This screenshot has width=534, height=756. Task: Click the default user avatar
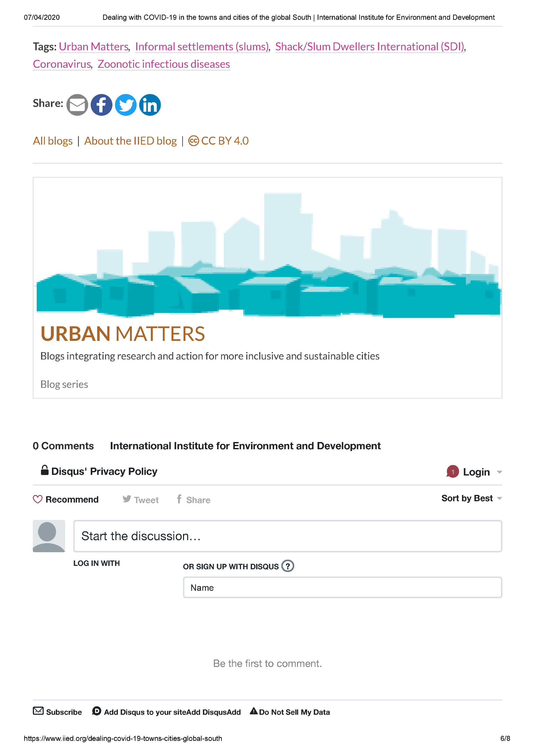pos(49,536)
